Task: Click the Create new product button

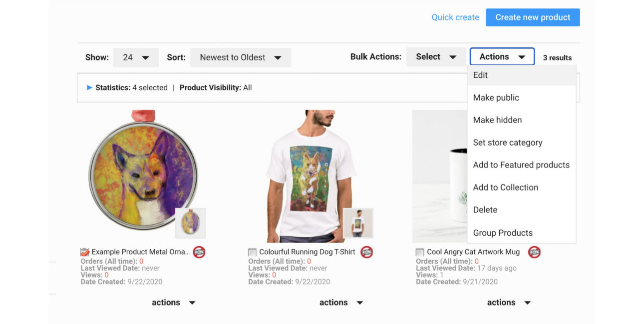Action: pos(533,17)
